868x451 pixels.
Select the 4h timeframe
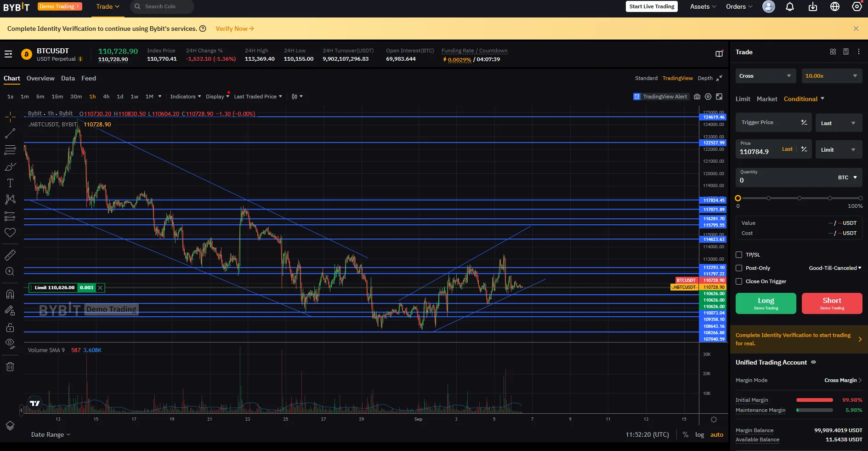(x=106, y=97)
